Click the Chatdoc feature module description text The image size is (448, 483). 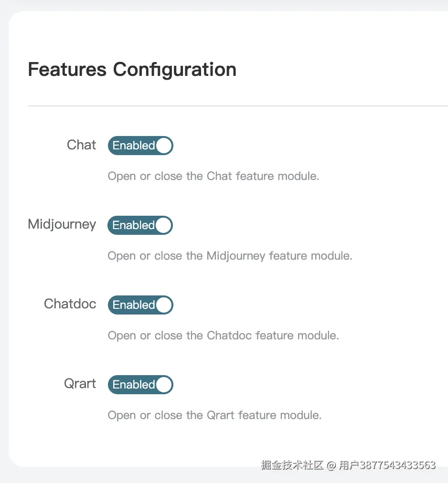coord(223,336)
